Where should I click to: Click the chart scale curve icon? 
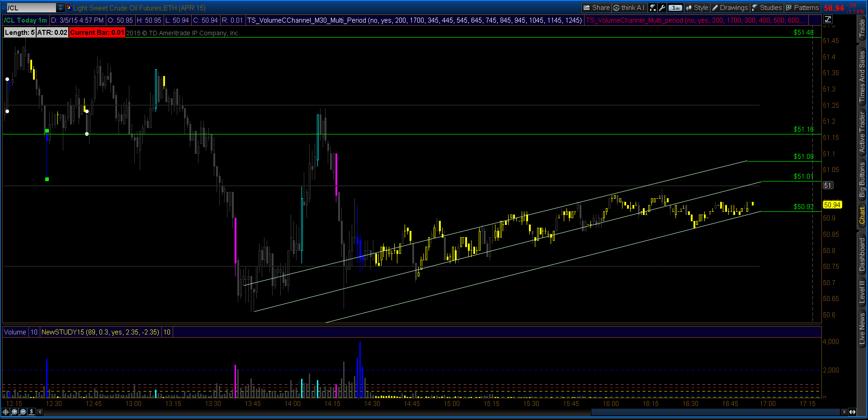coord(828,19)
